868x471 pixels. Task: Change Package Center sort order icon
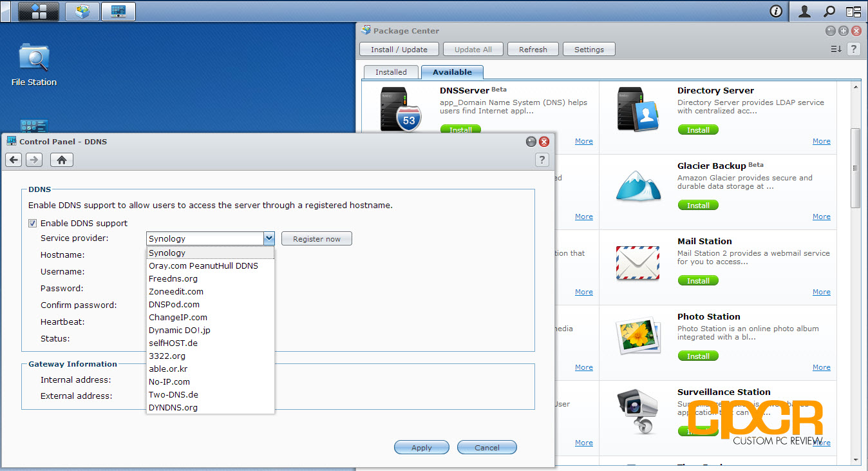836,49
